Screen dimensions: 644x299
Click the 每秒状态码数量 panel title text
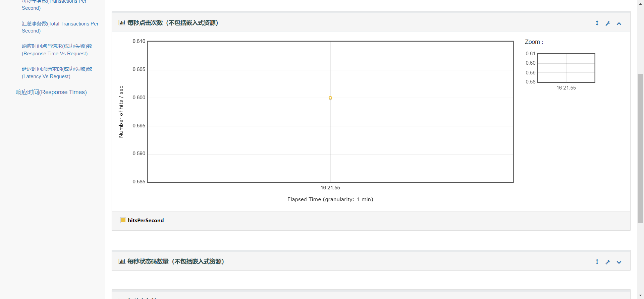(x=176, y=261)
